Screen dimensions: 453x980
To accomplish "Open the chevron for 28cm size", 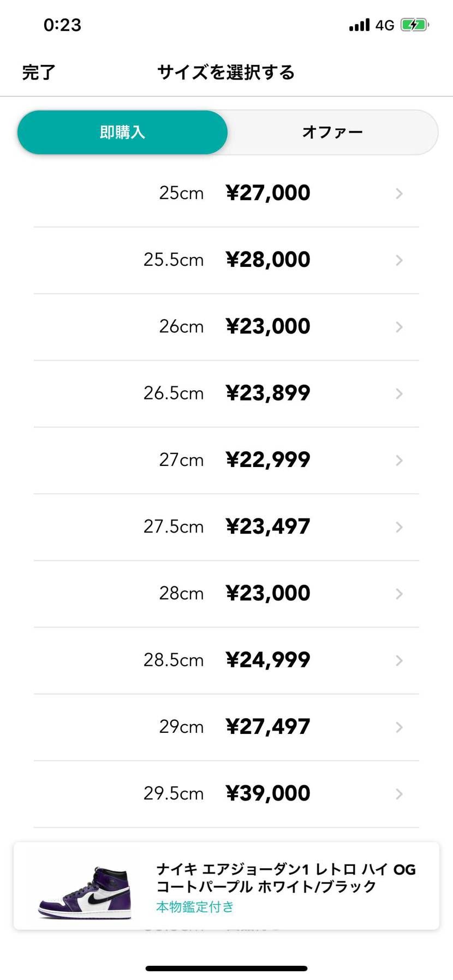I will click(399, 594).
